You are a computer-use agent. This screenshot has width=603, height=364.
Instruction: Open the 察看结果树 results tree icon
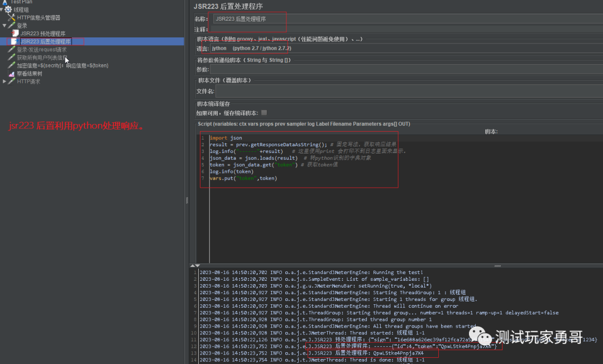tap(11, 73)
